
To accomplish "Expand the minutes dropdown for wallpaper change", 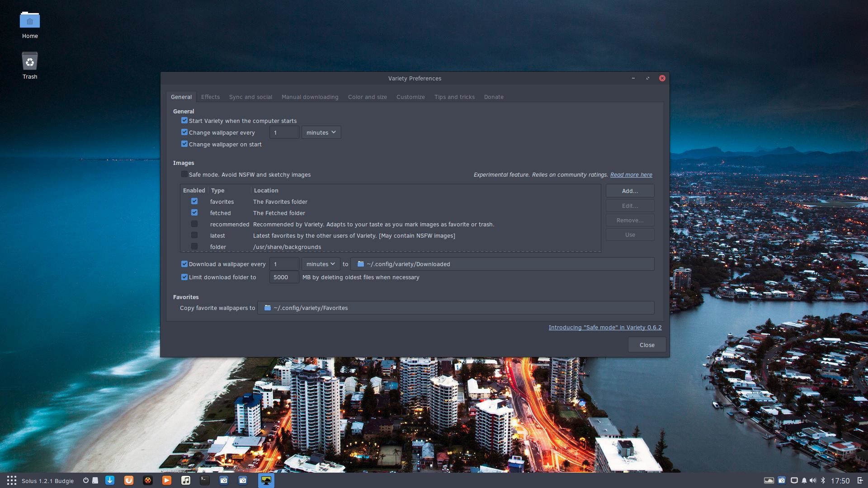I will click(321, 133).
